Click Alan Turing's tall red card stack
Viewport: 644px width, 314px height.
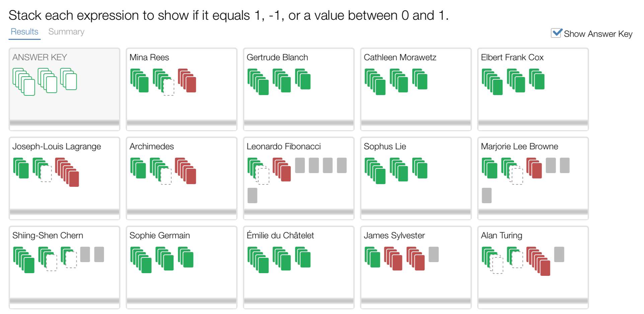(x=538, y=261)
